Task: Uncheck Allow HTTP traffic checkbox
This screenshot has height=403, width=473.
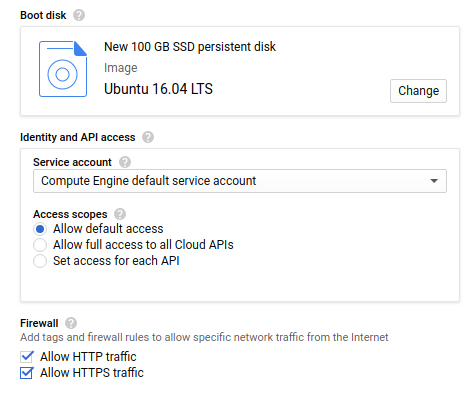Action: (x=27, y=357)
